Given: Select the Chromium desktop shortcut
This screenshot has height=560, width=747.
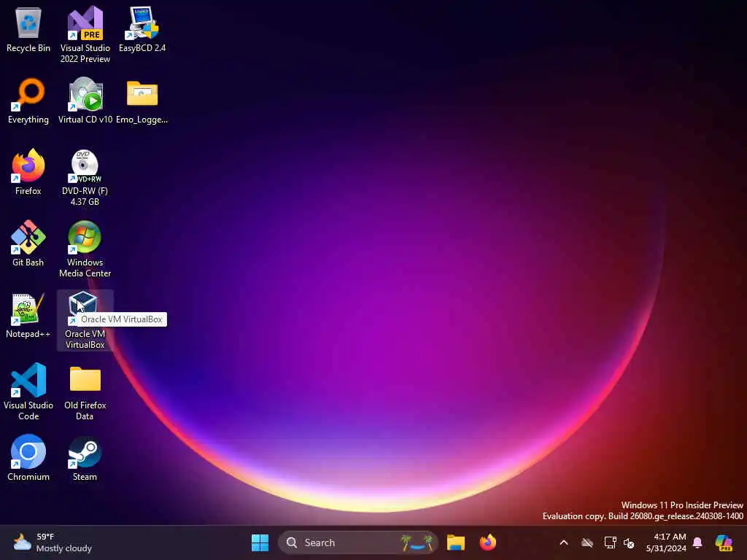Looking at the screenshot, I should coord(28,458).
